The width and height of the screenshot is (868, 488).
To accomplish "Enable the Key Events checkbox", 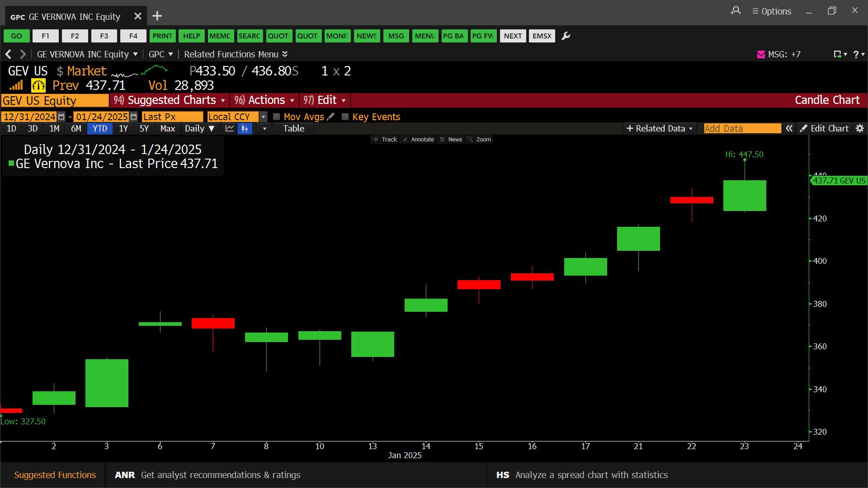I will [x=345, y=117].
